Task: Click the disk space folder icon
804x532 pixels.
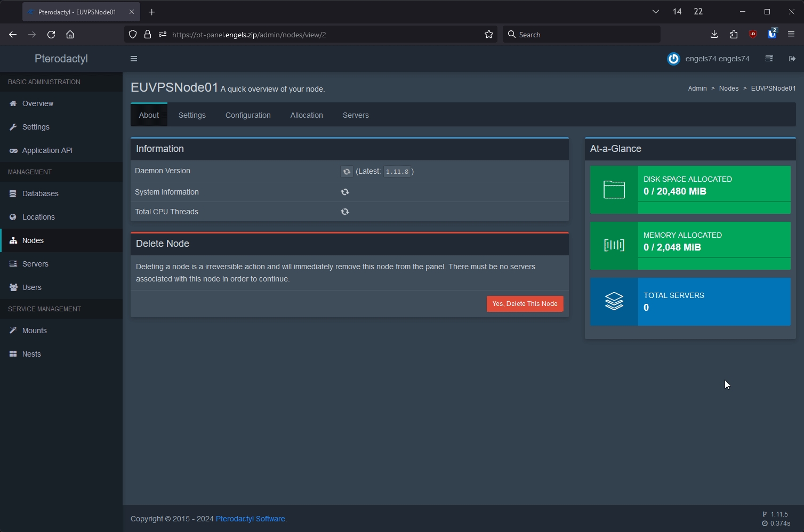Action: pyautogui.click(x=614, y=190)
